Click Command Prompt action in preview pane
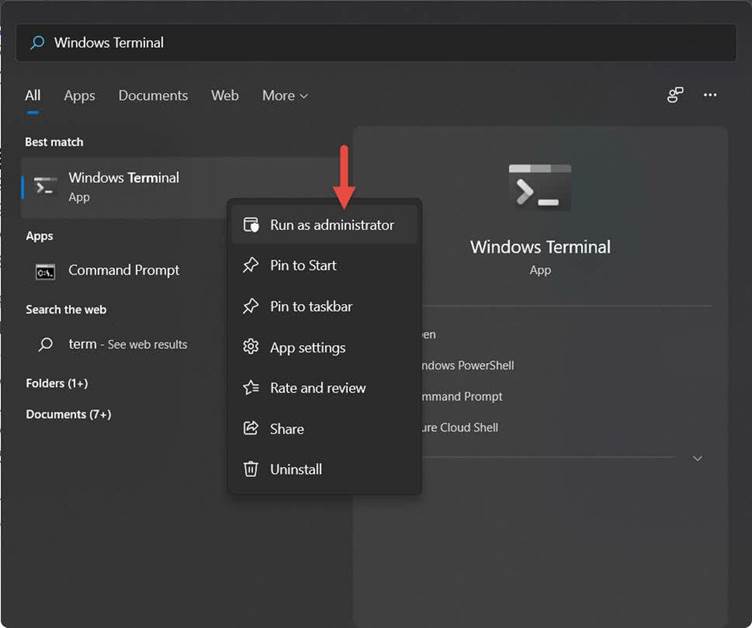The height and width of the screenshot is (628, 752). coord(461,397)
